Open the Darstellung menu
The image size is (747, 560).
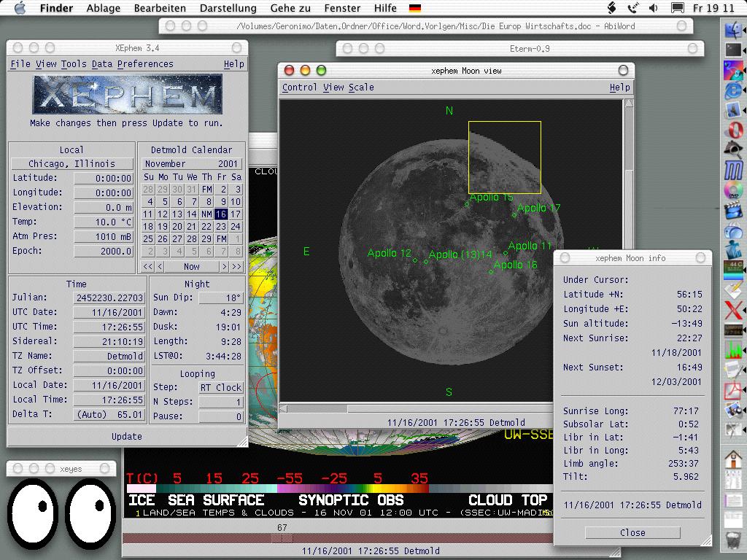[228, 8]
